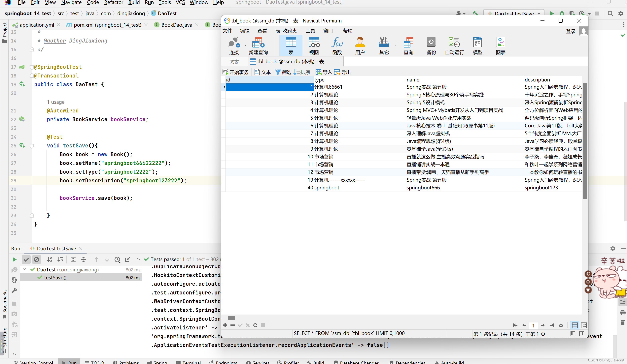Open the 模型 model icon
627x364 pixels.
pyautogui.click(x=477, y=45)
